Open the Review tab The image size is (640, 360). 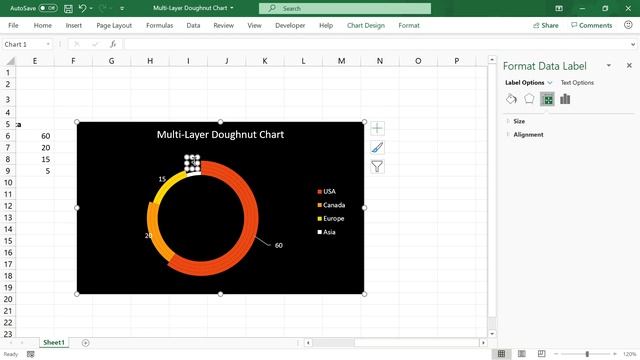coord(223,25)
